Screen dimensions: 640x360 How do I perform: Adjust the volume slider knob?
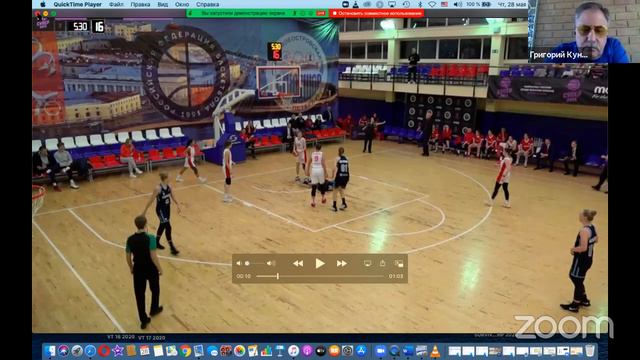(x=247, y=263)
